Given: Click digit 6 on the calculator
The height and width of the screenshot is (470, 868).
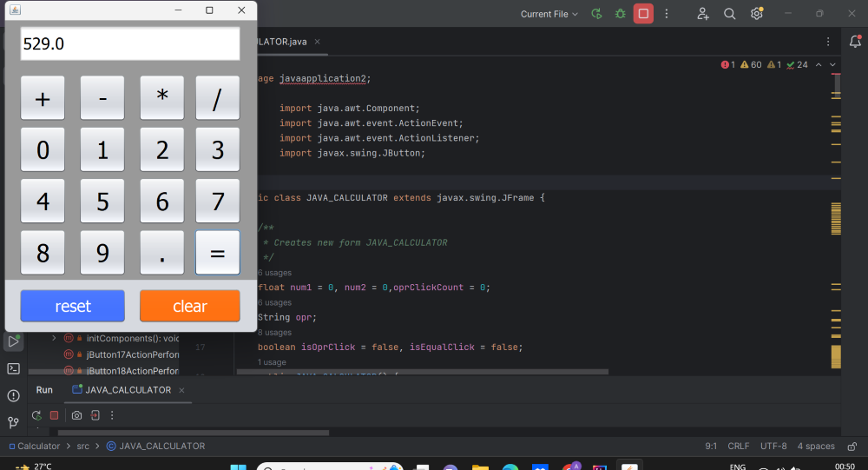Looking at the screenshot, I should coord(162,202).
